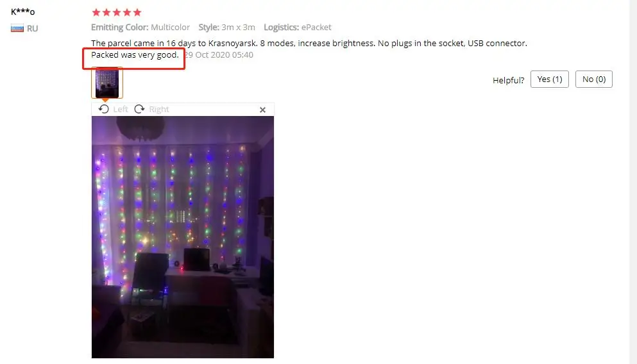
Task: Click the highlighted "Packed was very good." text
Action: pos(135,54)
